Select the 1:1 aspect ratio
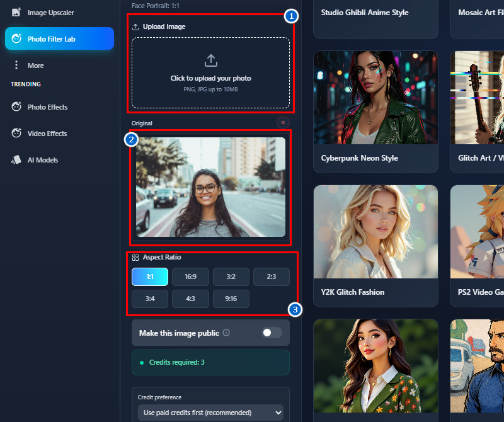Screen dimensions: 504x422 point(150,277)
